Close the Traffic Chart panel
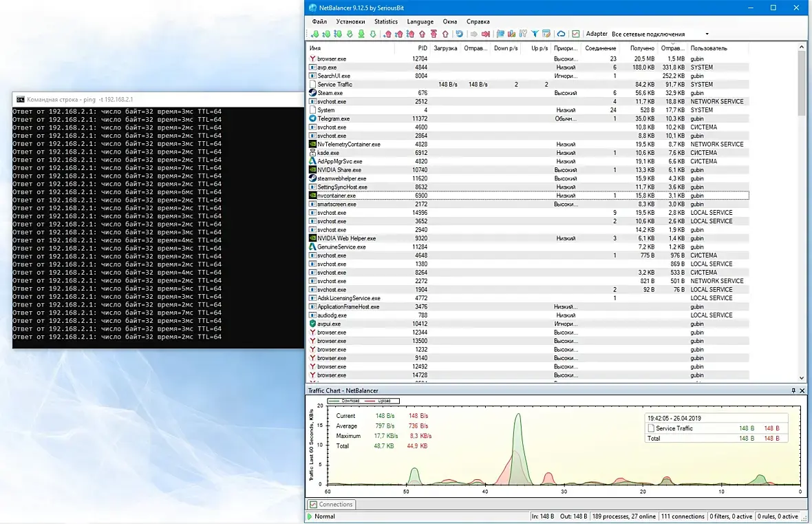The width and height of the screenshot is (812, 524). coord(802,391)
